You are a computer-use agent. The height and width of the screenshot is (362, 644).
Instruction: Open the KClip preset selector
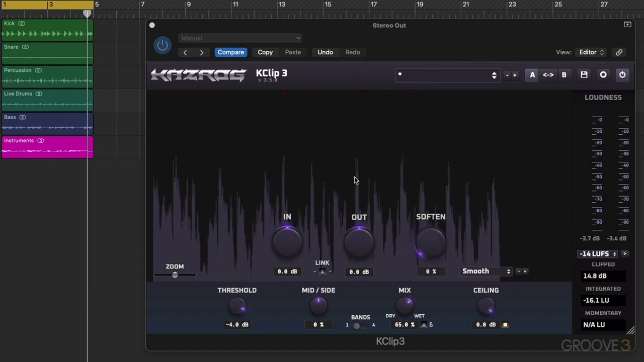pos(447,75)
